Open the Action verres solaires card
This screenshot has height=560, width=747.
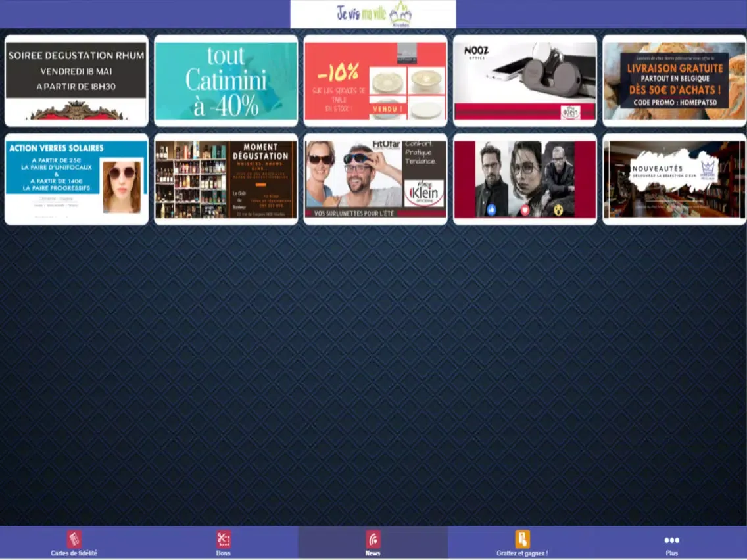76,179
